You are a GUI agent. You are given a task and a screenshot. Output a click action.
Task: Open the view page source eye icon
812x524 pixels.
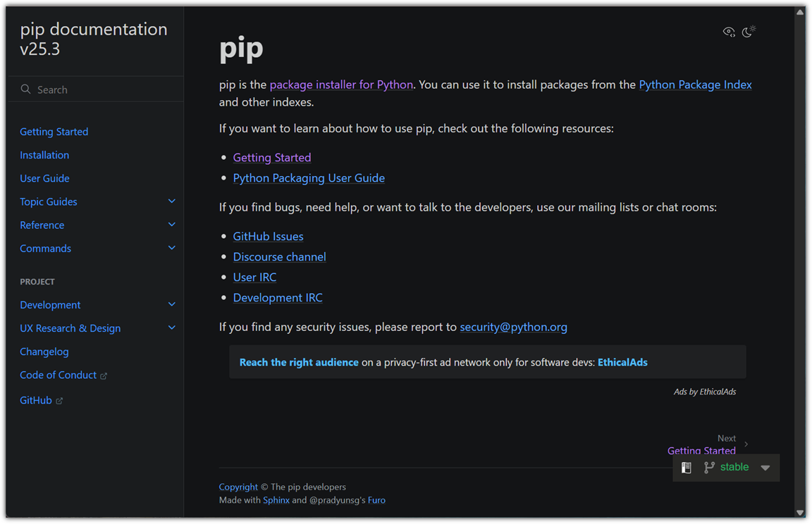pyautogui.click(x=729, y=32)
